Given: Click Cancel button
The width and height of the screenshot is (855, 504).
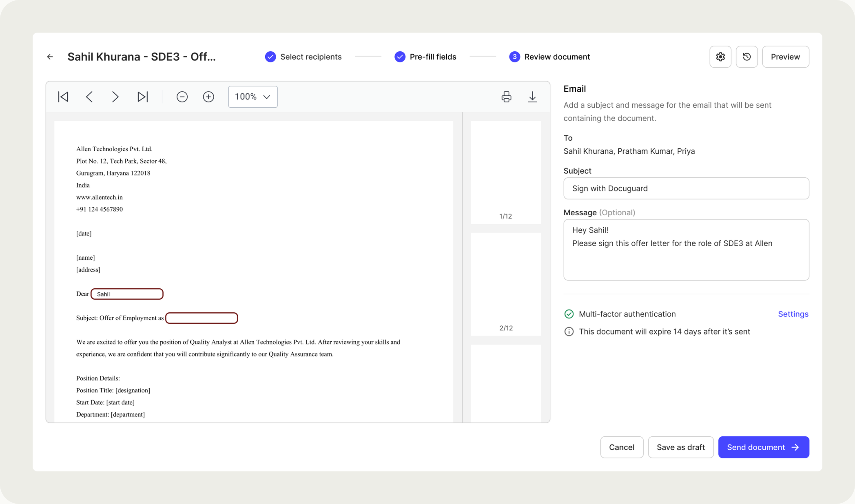Looking at the screenshot, I should pyautogui.click(x=622, y=447).
